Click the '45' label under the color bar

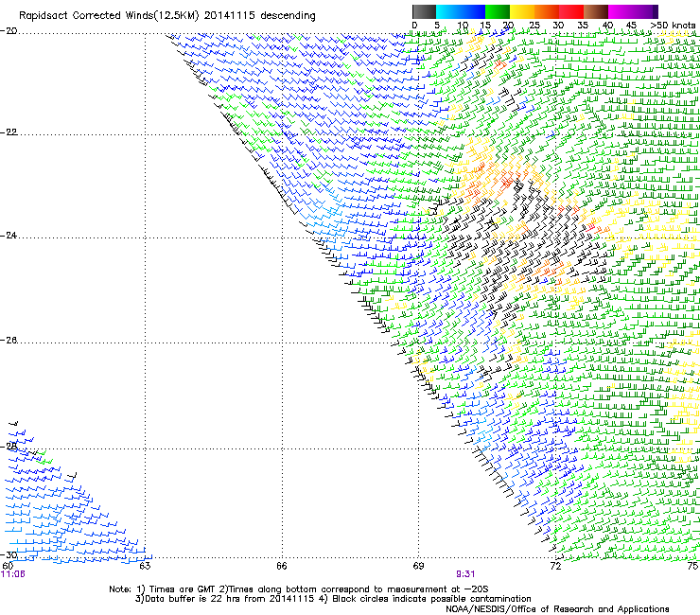pyautogui.click(x=631, y=26)
